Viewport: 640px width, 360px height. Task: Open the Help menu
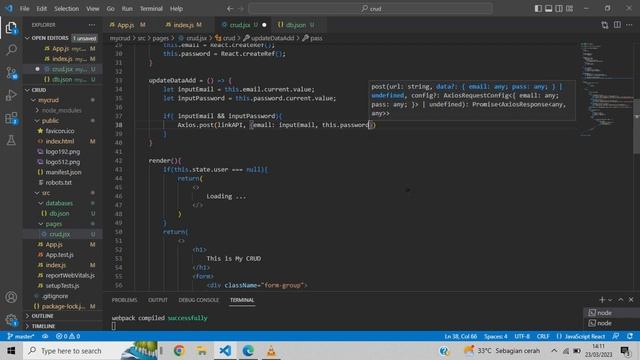(x=176, y=9)
